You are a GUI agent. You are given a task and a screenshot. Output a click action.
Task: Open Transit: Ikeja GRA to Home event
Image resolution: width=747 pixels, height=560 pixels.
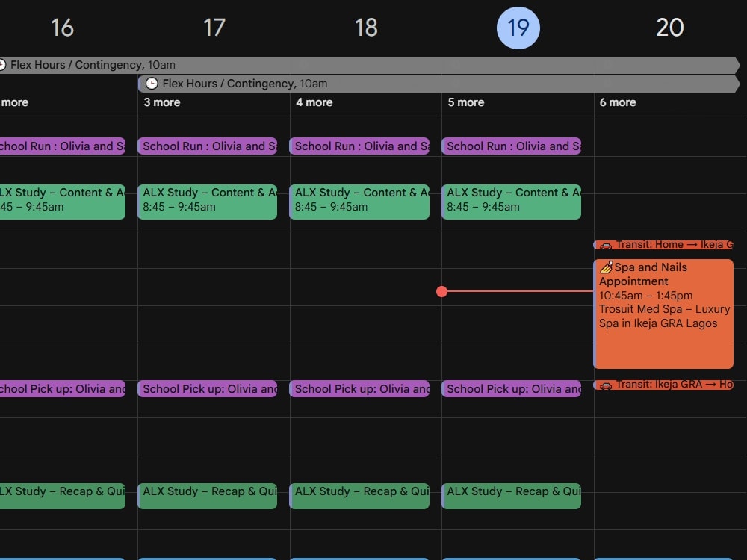pos(663,385)
